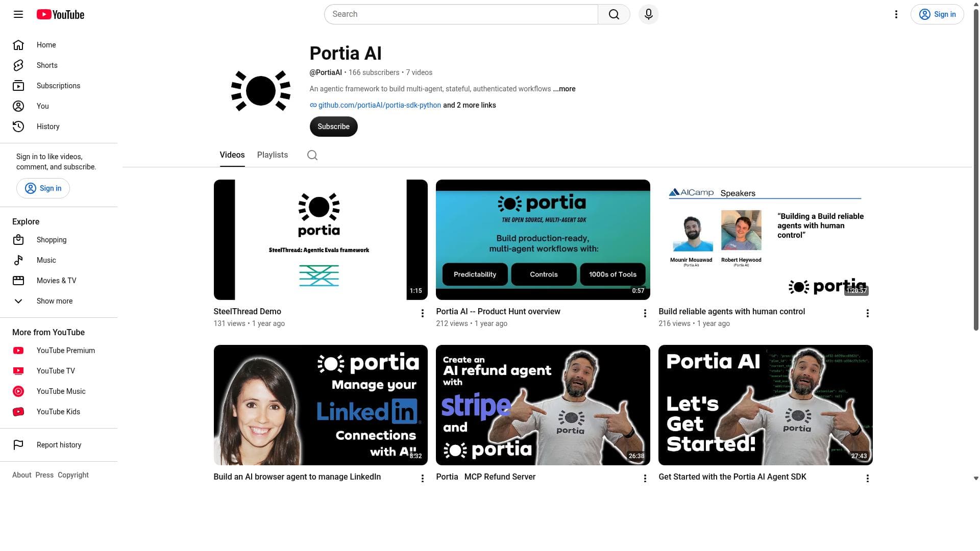Play the AI refund agent Stripe thumbnail
The height and width of the screenshot is (551, 980).
click(543, 405)
